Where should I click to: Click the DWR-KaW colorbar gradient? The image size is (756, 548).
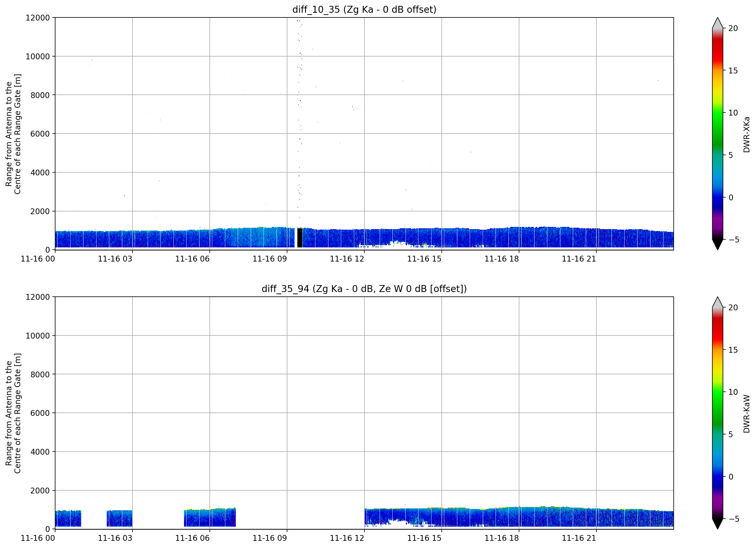[x=718, y=413]
